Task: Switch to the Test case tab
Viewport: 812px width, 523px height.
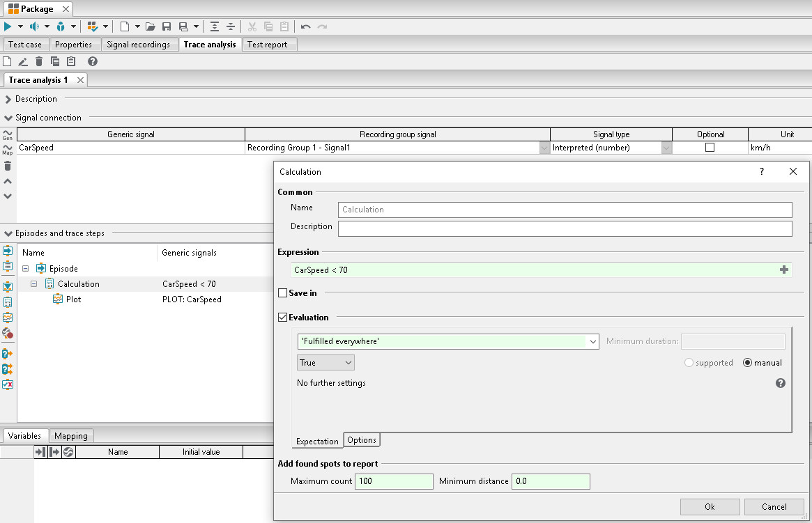Action: pos(25,45)
